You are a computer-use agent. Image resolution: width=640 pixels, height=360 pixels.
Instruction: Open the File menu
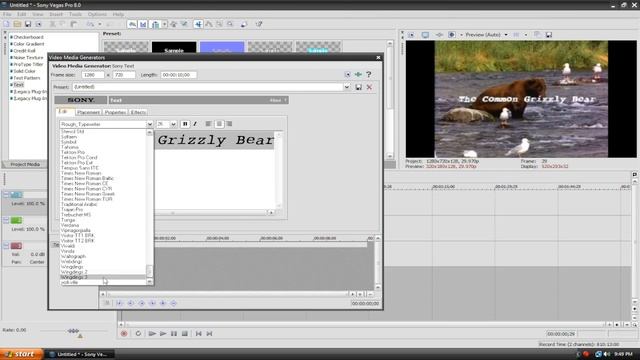click(x=7, y=14)
